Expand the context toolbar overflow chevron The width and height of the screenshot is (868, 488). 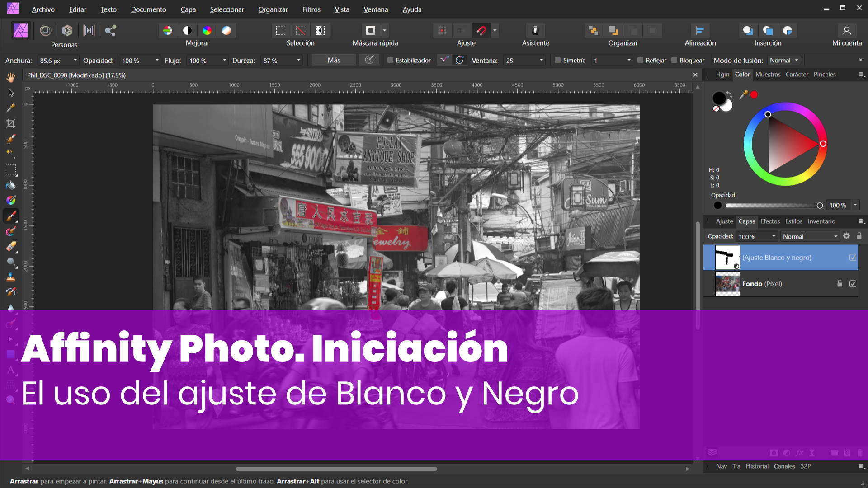(x=860, y=60)
